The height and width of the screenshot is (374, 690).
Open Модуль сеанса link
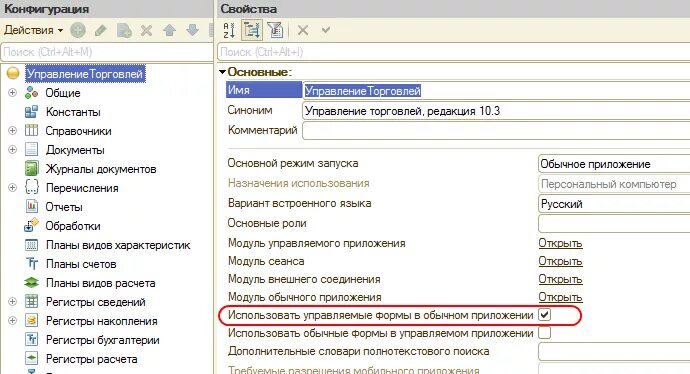560,261
